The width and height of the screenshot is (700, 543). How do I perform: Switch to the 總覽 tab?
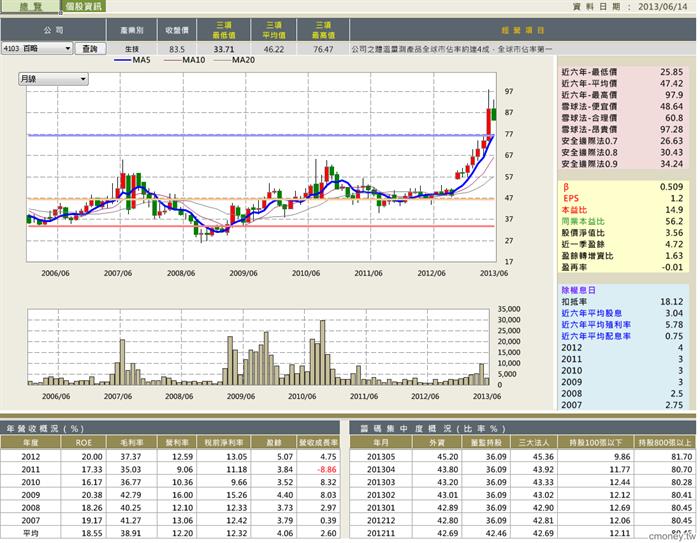tap(29, 6)
